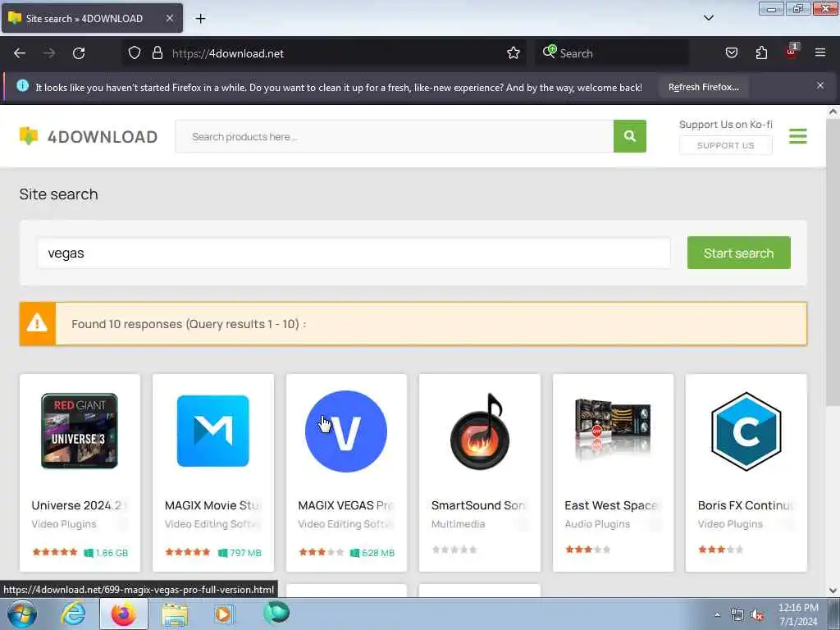
Task: Click the SUPPORT US button
Action: (x=725, y=145)
